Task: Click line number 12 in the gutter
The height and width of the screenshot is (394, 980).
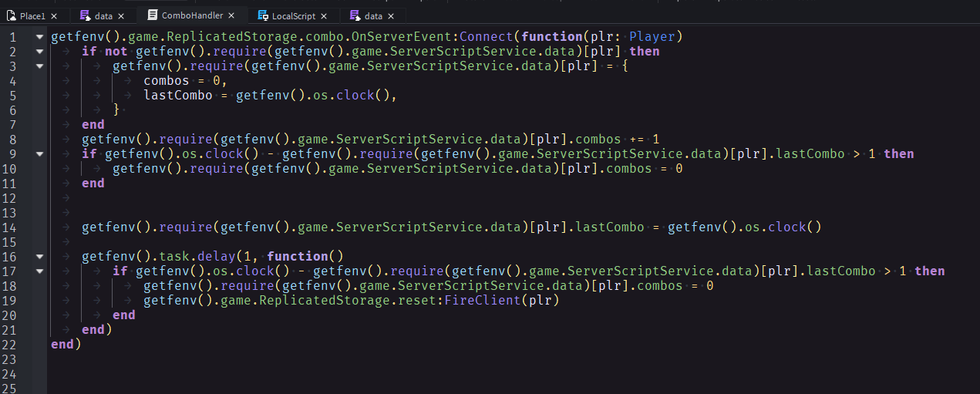Action: (x=9, y=197)
